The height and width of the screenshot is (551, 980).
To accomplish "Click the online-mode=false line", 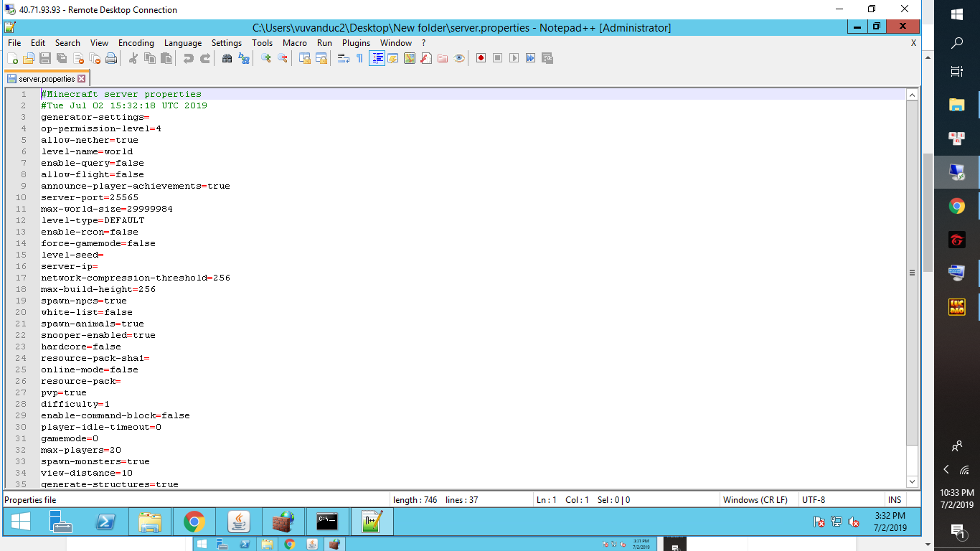I will (x=90, y=369).
